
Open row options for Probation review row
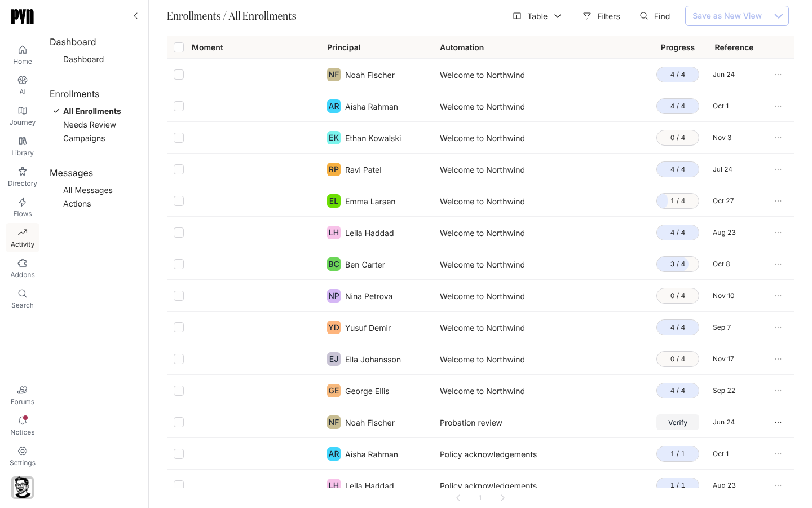point(778,422)
